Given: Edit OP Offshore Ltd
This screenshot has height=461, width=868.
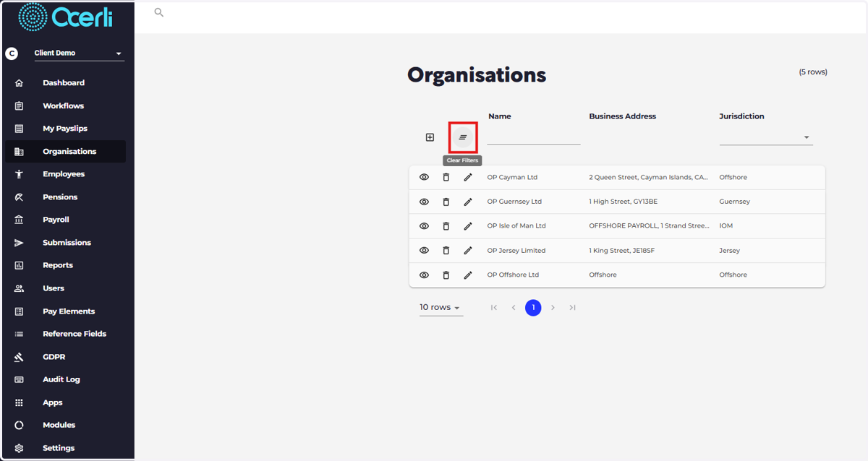Looking at the screenshot, I should click(468, 275).
